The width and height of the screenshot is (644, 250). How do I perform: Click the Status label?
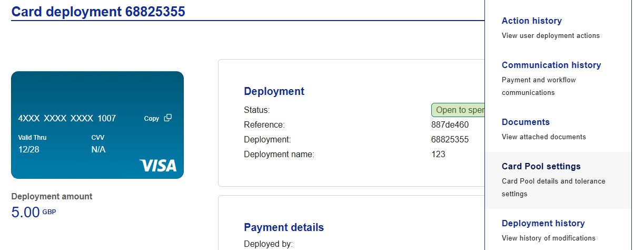(x=257, y=110)
